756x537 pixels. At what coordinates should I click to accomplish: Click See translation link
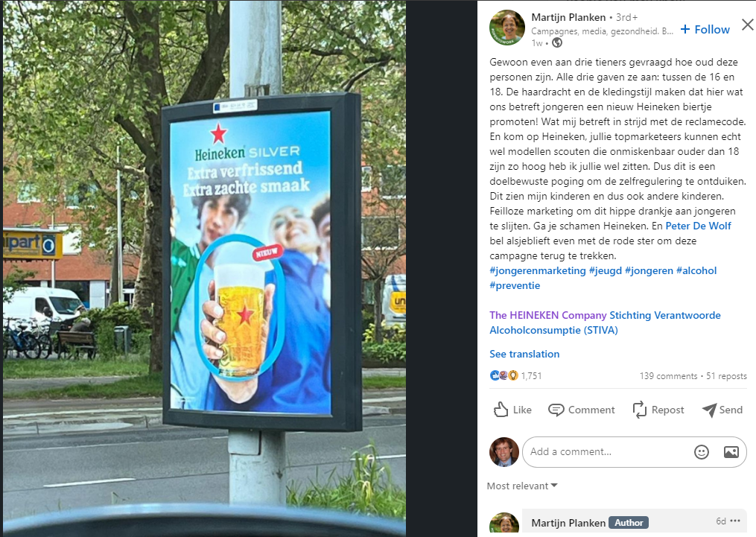pyautogui.click(x=524, y=354)
